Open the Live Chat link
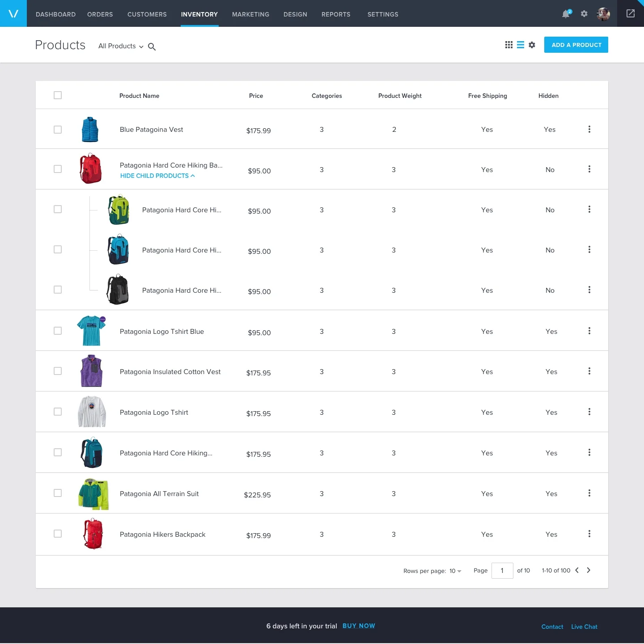The width and height of the screenshot is (644, 644). point(584,627)
